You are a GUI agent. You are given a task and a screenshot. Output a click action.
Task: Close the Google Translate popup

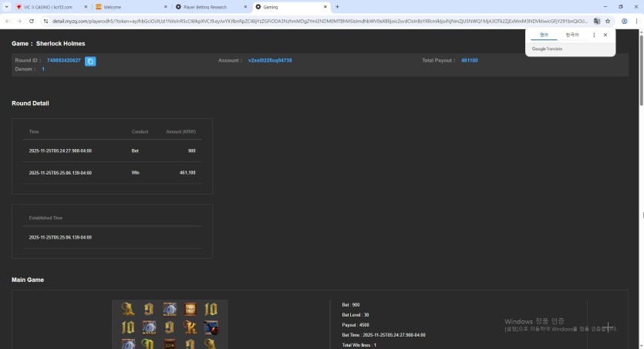[605, 35]
